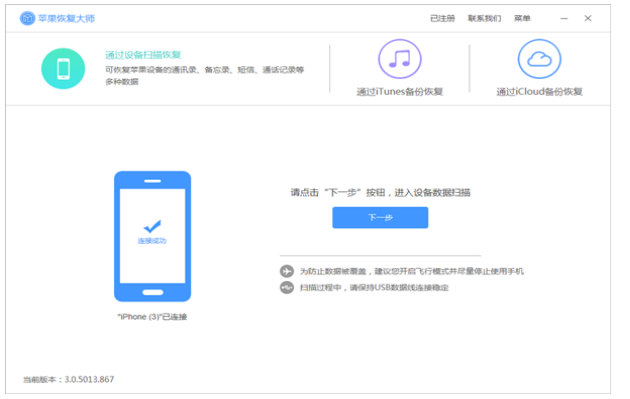Click the blue checkmark on phone screen
The width and height of the screenshot is (630, 399).
coord(152,226)
